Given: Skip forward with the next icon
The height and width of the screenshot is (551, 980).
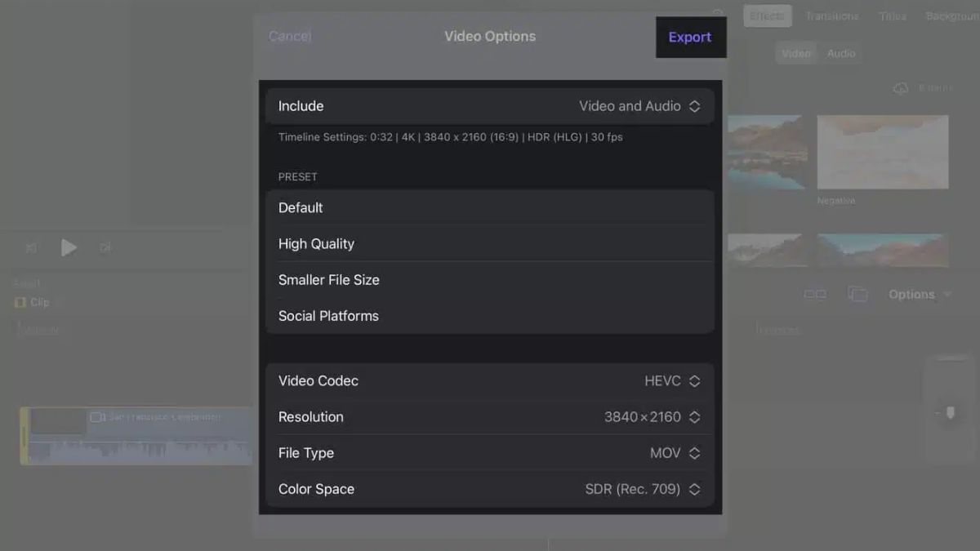Looking at the screenshot, I should (105, 247).
